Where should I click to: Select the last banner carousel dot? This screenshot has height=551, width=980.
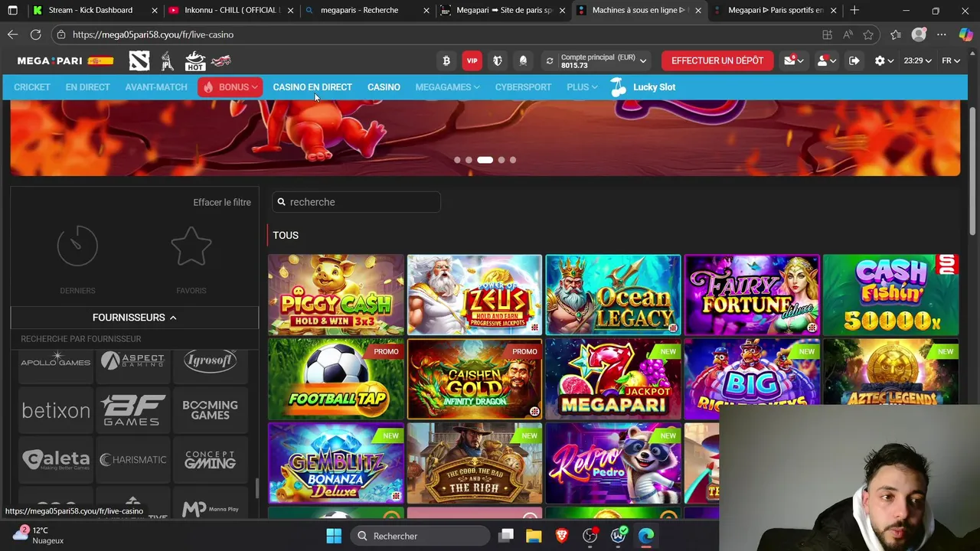click(x=513, y=160)
